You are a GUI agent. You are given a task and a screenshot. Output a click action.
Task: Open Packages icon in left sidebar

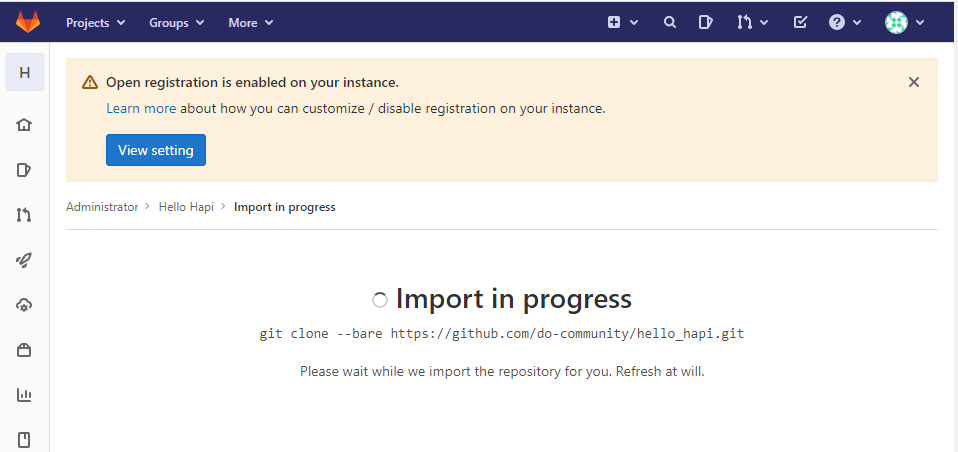point(24,350)
